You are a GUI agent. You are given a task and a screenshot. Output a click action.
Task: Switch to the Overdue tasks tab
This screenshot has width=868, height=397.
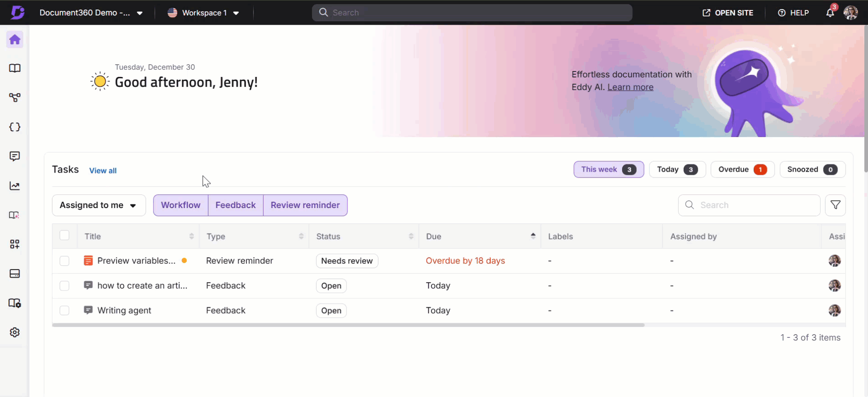pos(742,169)
